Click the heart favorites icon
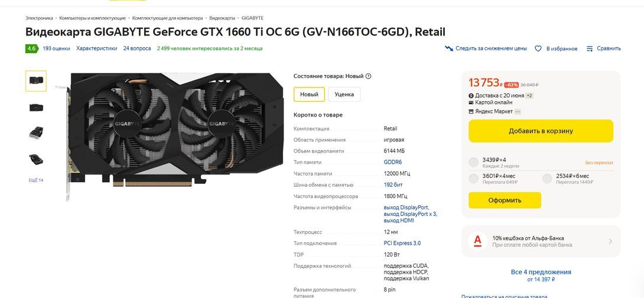Screen dimensions: 644x298 538,48
